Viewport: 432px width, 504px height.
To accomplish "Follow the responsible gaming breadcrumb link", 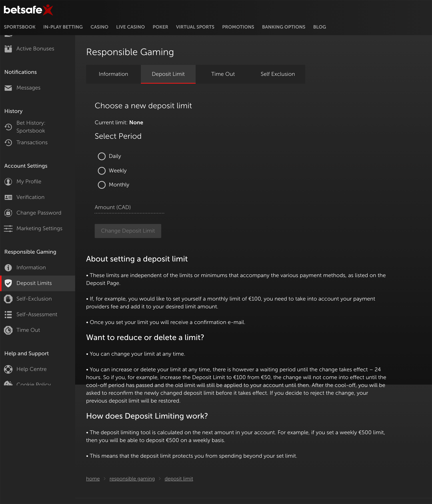I will pos(132,479).
